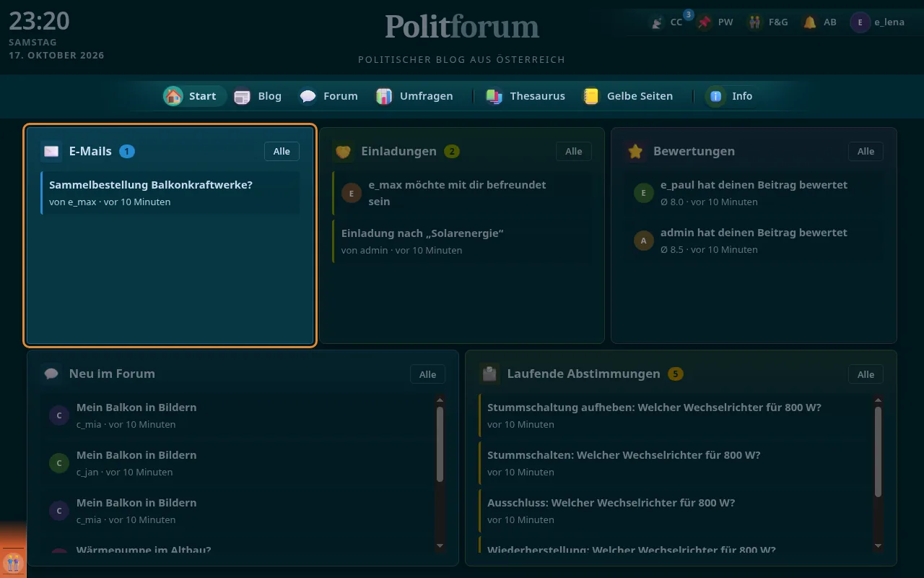Screen dimensions: 924x578
Task: Open e_paul's rating of your post
Action: point(754,193)
